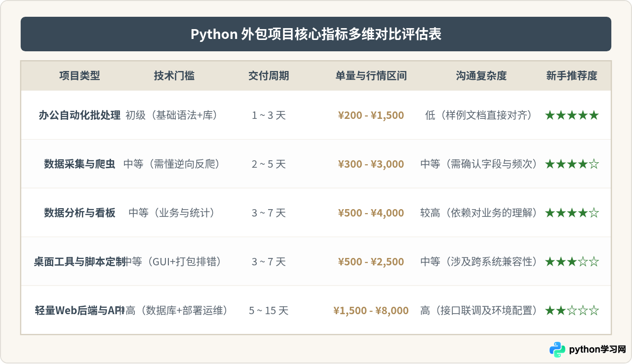632x364 pixels.
Task: Click the price ¥500 - ¥4,000
Action: point(371,213)
